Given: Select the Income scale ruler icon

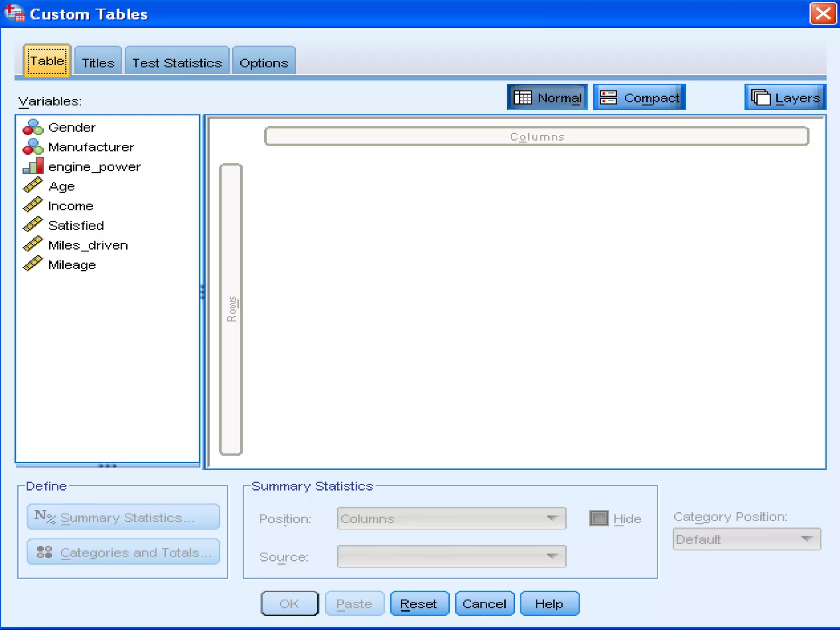Looking at the screenshot, I should point(33,205).
